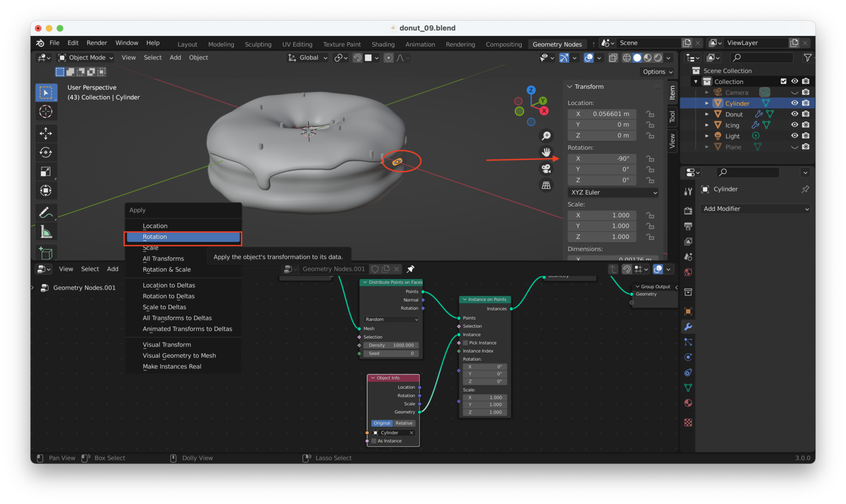
Task: Toggle pin on Geometry Nodes.001 tree
Action: [410, 269]
